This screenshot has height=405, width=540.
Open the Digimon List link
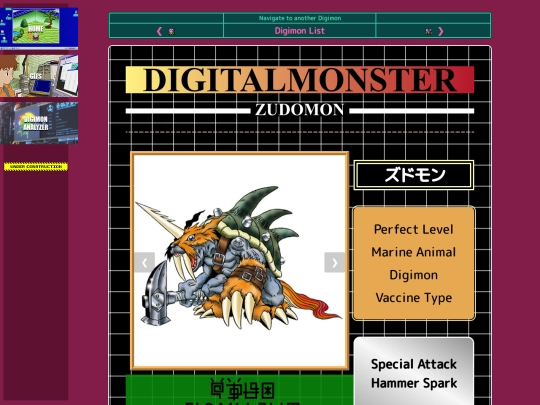300,31
